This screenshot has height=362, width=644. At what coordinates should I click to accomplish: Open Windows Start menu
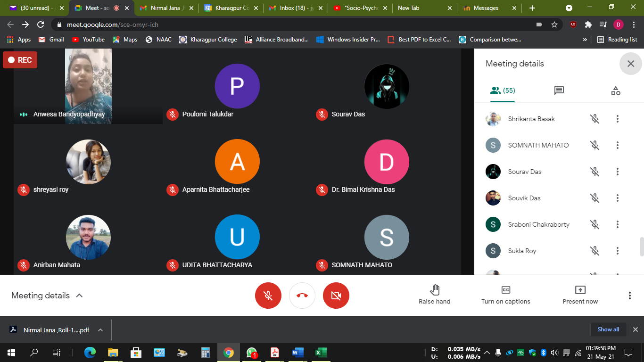click(x=11, y=352)
